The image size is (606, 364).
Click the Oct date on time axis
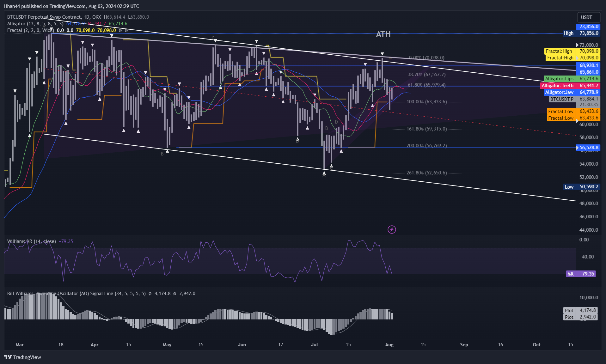536,345
